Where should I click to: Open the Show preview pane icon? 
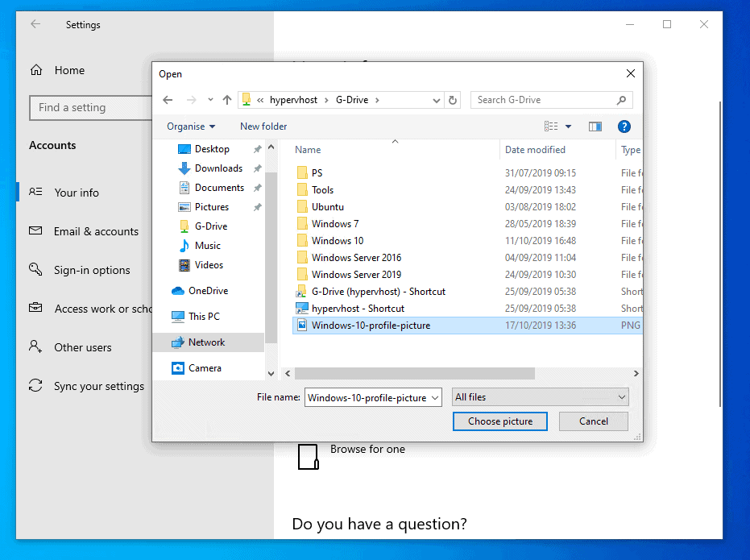[x=595, y=127]
